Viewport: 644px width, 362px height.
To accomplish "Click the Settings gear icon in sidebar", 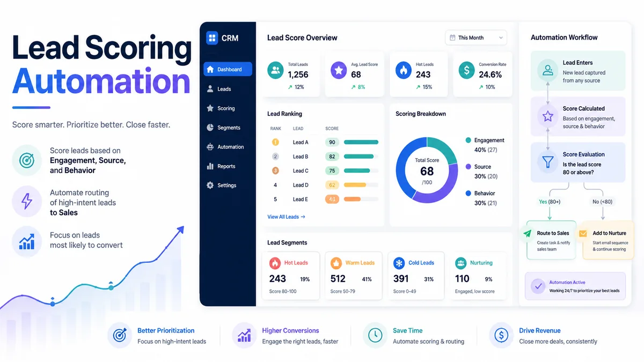I will click(x=210, y=185).
